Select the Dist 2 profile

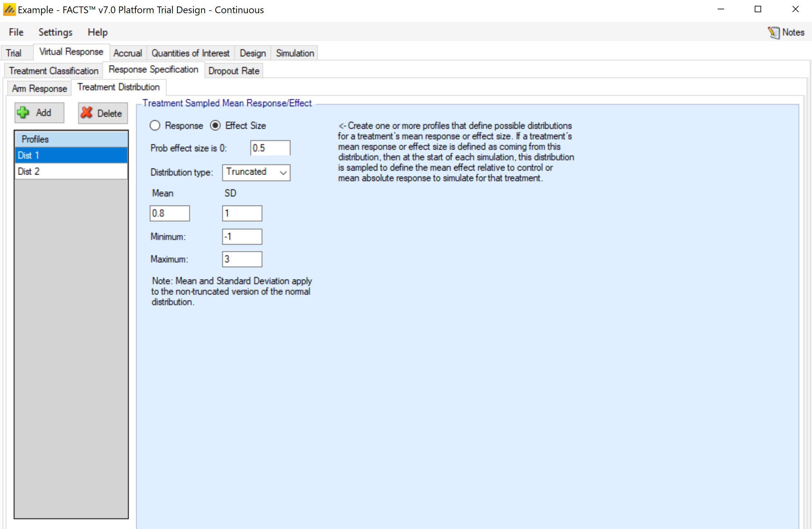click(x=71, y=171)
